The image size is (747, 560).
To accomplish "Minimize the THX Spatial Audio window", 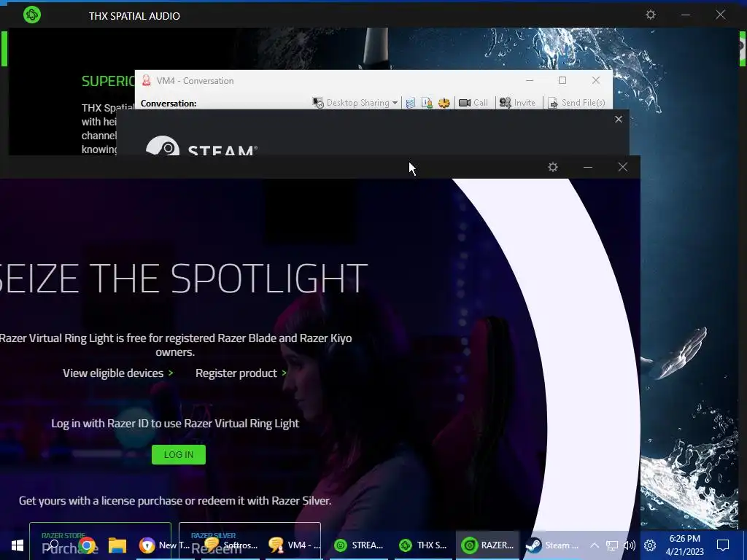I will [686, 15].
